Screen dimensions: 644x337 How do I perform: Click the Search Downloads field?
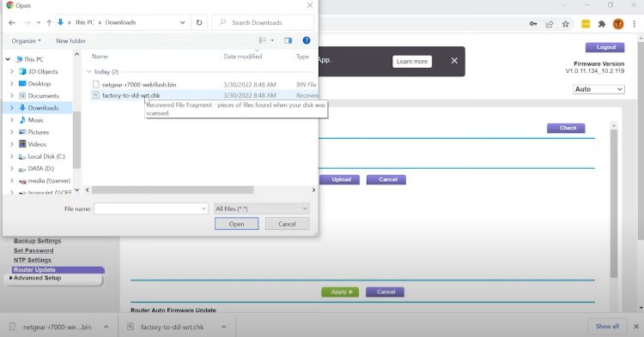263,22
